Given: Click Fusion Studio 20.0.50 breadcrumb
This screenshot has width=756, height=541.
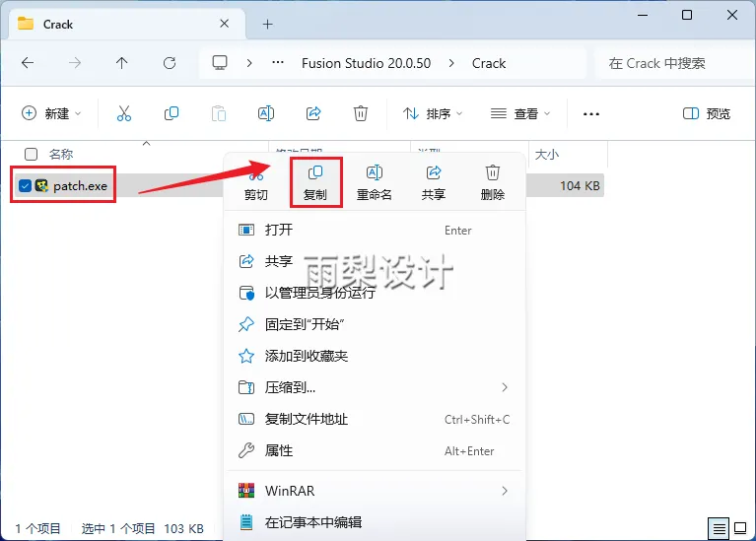Looking at the screenshot, I should (366, 63).
